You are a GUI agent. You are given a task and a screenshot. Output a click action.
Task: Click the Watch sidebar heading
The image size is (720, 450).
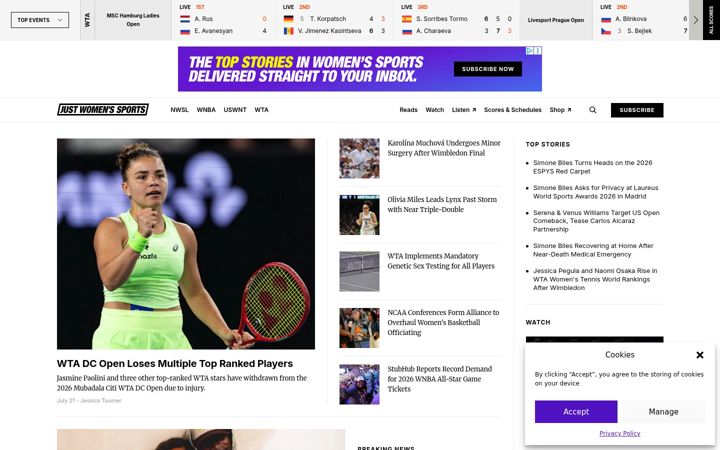(x=538, y=322)
